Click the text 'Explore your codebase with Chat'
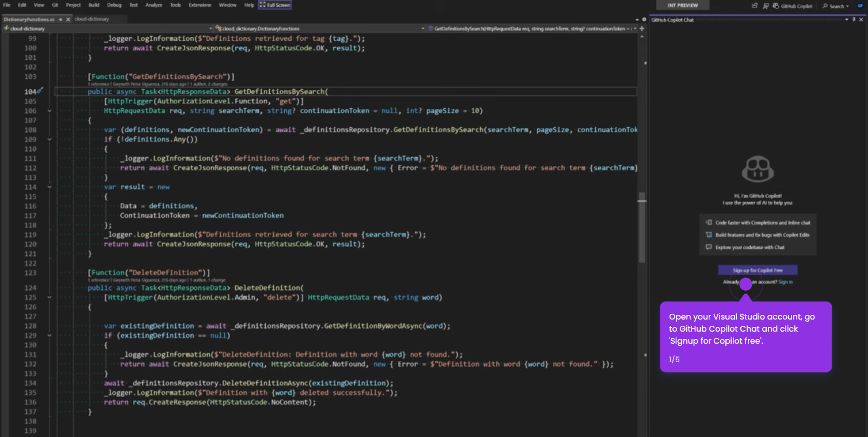The width and height of the screenshot is (868, 437). click(750, 247)
